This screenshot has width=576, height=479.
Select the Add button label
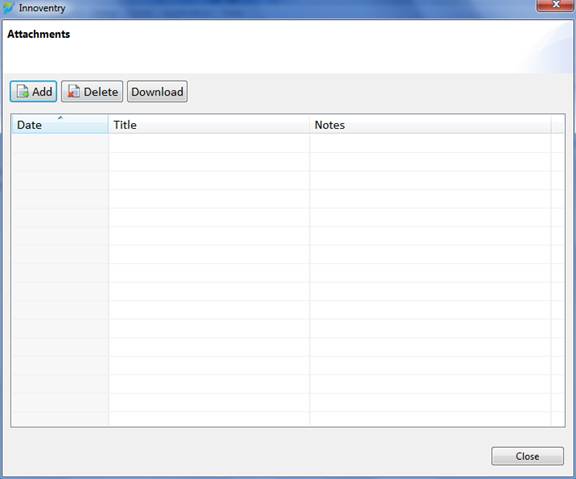pos(42,92)
